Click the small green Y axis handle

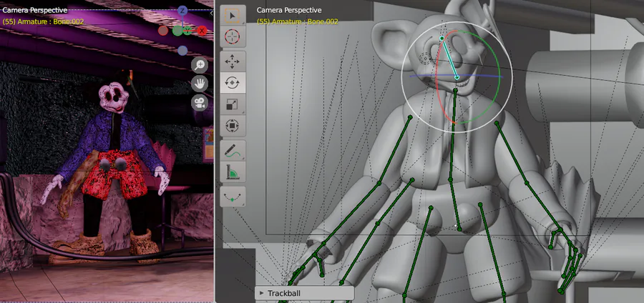(187, 30)
